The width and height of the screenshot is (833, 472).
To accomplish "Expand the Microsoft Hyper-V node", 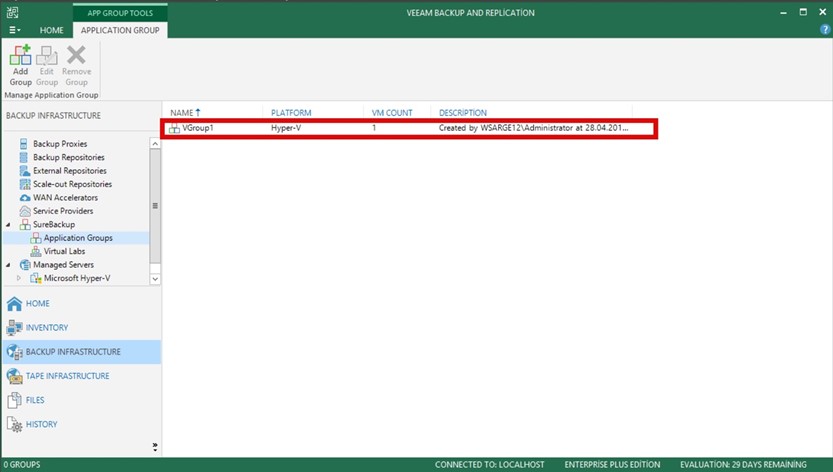I will [19, 278].
